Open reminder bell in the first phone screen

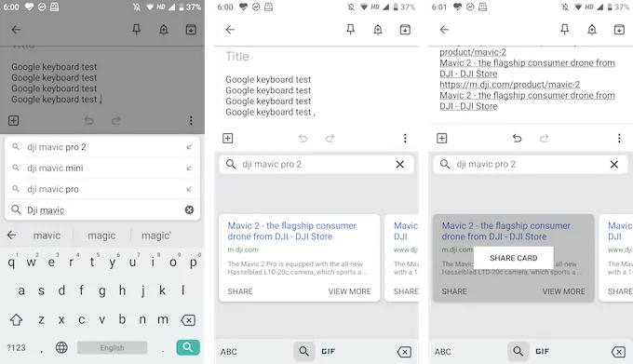coord(164,30)
